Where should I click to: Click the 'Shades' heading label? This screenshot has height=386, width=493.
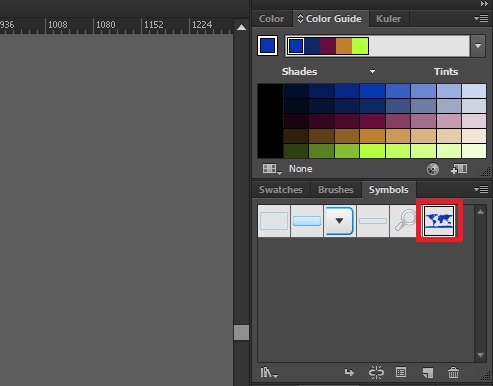click(x=299, y=71)
